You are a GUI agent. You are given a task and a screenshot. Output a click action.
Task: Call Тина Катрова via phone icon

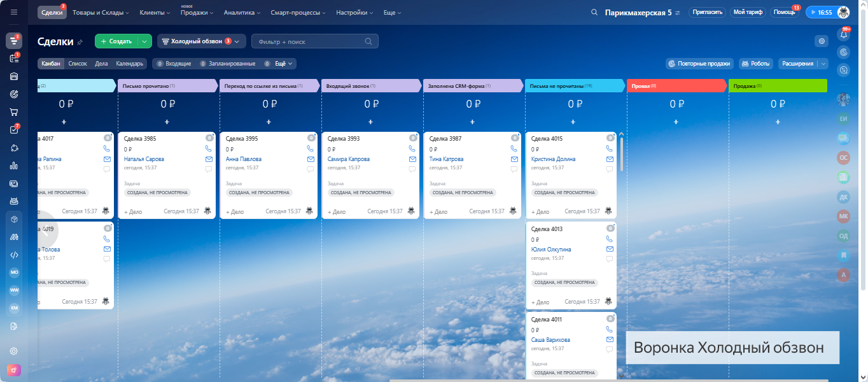point(514,148)
